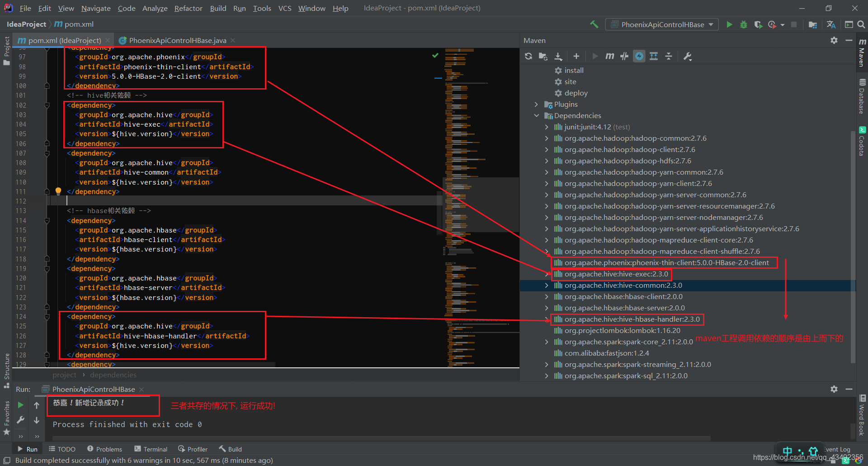Toggle the Project side tool window

point(6,51)
